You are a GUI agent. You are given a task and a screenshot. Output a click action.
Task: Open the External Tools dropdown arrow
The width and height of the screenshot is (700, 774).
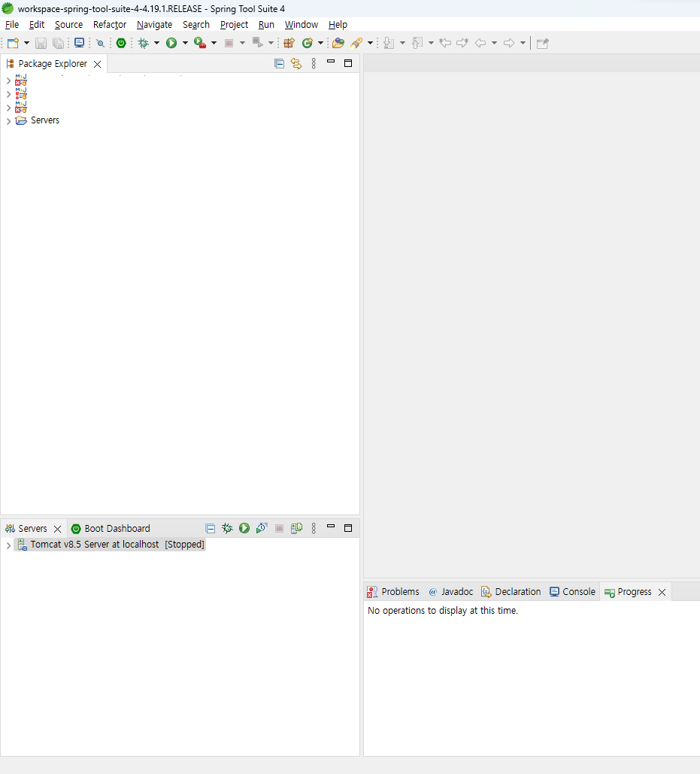214,43
